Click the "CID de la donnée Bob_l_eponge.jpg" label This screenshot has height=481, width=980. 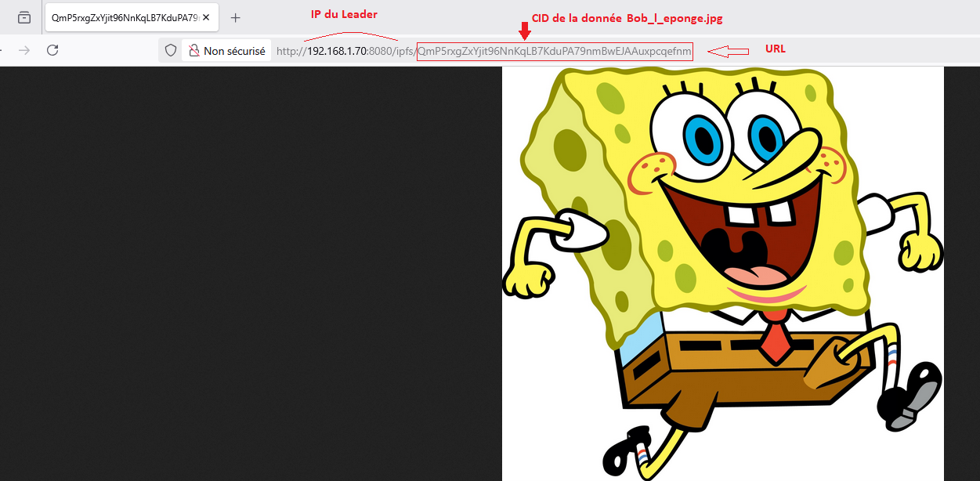pyautogui.click(x=625, y=18)
